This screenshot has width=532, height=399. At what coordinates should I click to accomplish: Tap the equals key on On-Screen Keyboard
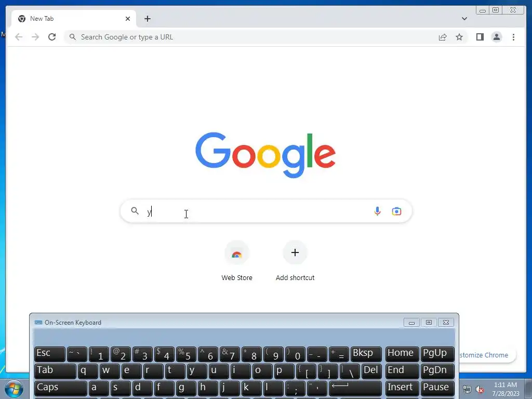click(x=339, y=354)
